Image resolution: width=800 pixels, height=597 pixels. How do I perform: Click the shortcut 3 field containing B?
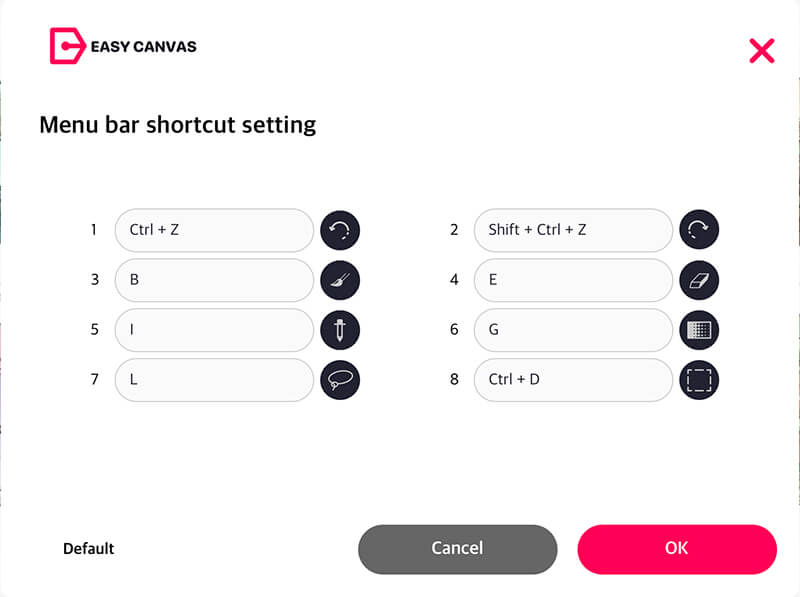click(x=214, y=280)
